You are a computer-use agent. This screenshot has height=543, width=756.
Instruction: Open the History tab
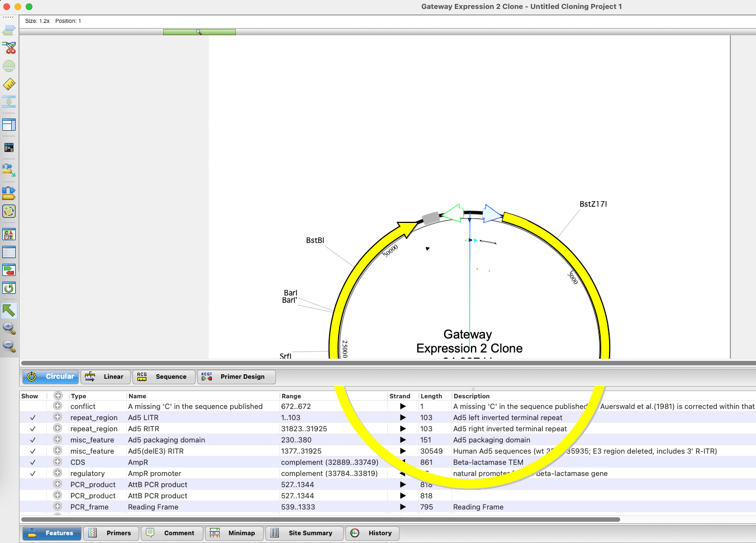(372, 534)
